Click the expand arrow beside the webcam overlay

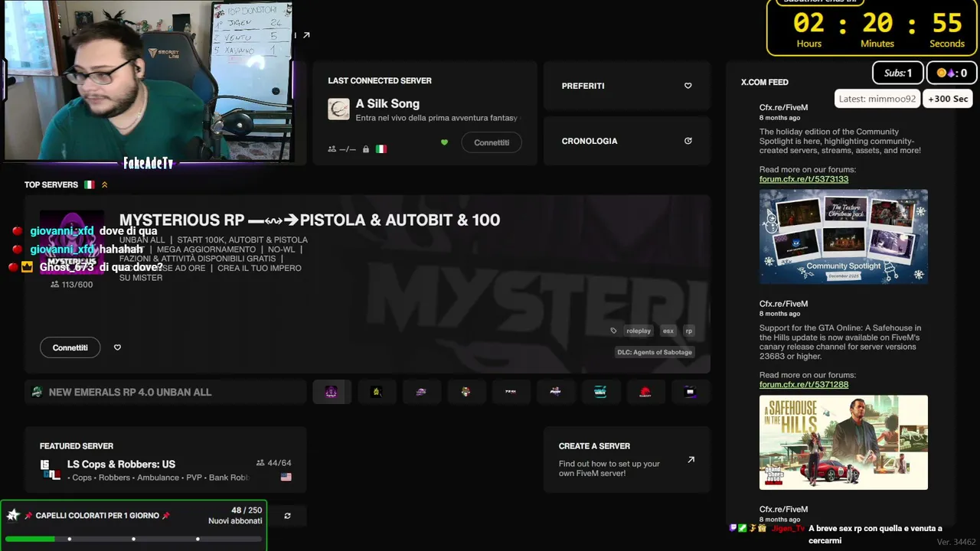[x=306, y=35]
